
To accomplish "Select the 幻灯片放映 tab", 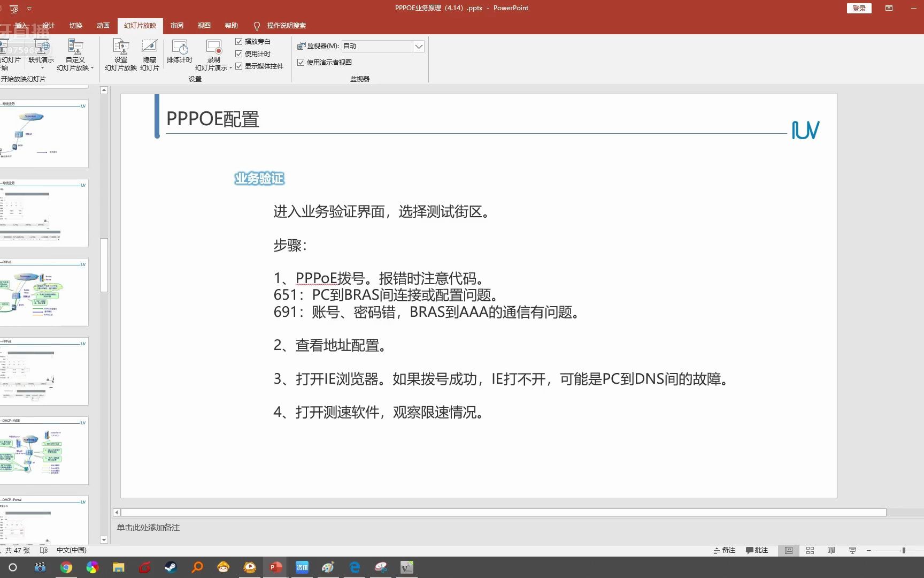I will coord(140,26).
